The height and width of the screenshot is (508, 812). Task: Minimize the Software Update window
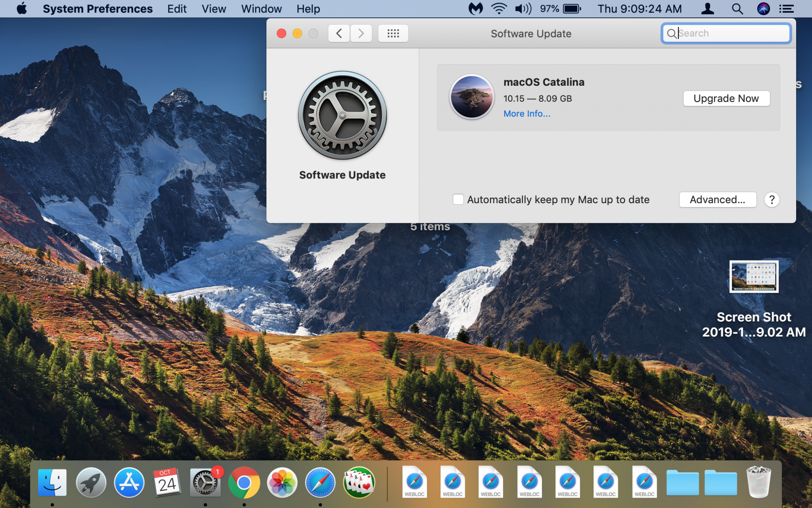coord(297,33)
